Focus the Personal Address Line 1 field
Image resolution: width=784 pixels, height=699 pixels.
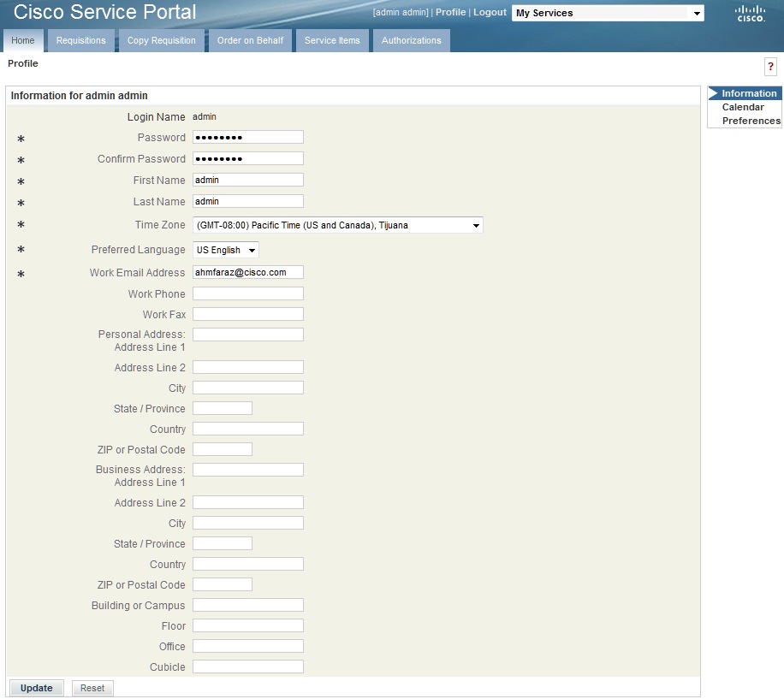coord(248,335)
